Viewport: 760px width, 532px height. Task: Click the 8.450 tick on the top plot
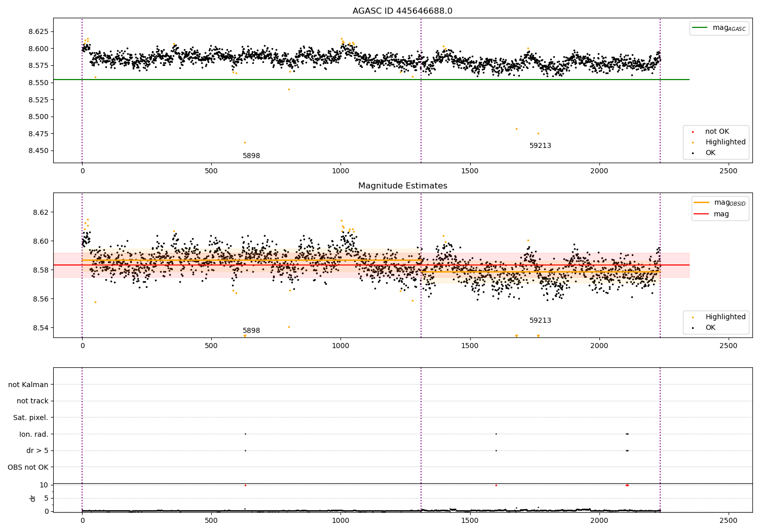pos(39,151)
